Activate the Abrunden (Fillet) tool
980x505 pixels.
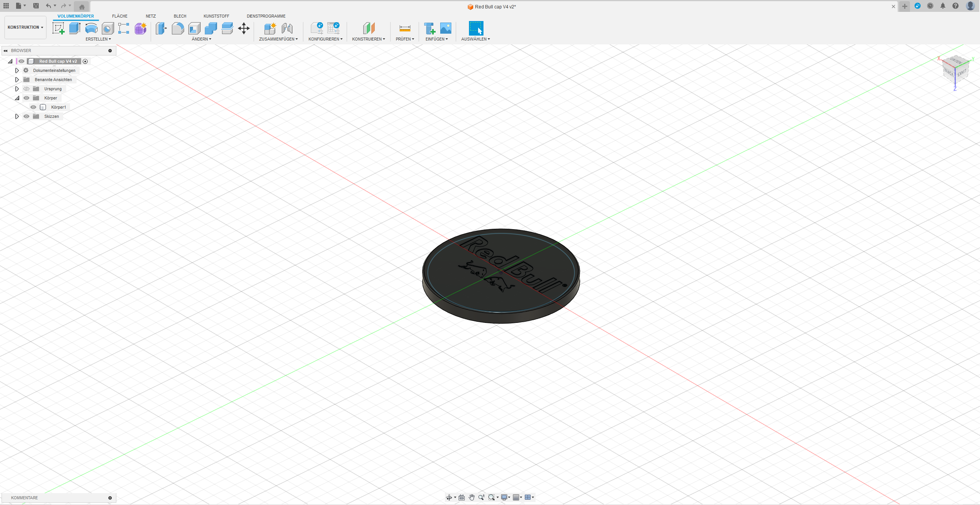click(178, 28)
